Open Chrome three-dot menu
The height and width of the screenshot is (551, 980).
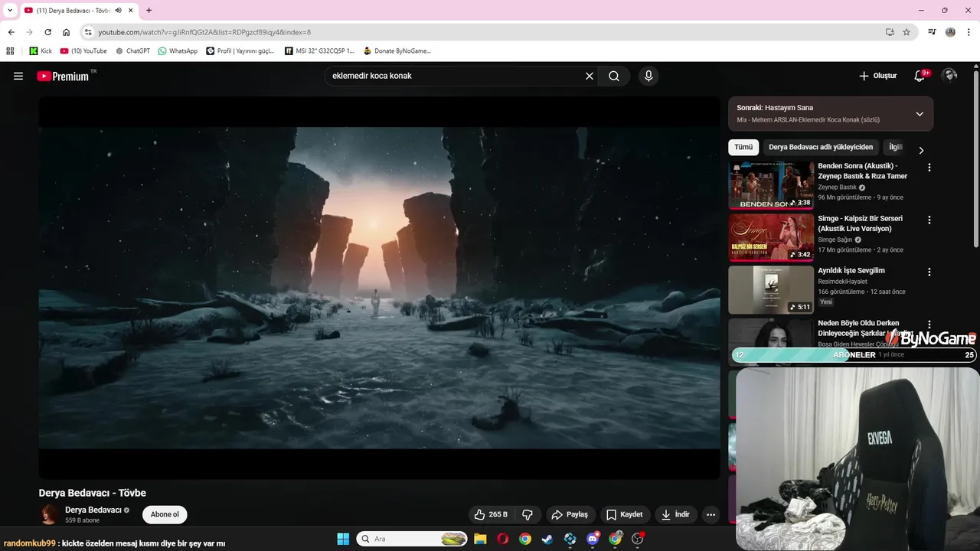point(969,32)
